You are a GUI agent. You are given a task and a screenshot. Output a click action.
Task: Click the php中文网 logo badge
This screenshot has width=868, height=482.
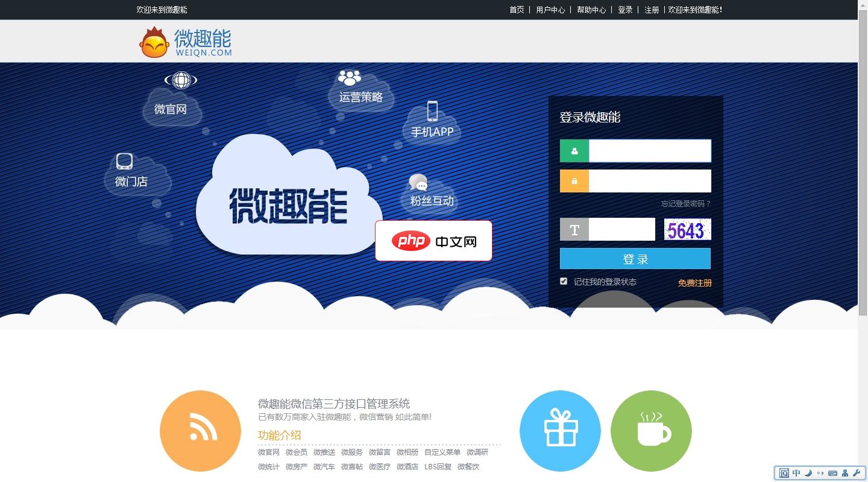click(x=433, y=240)
